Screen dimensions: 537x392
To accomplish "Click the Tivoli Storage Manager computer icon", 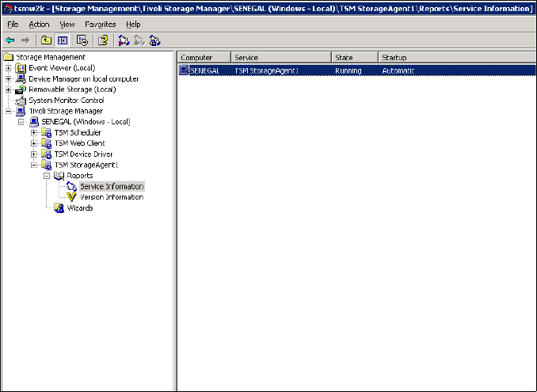I will (21, 111).
